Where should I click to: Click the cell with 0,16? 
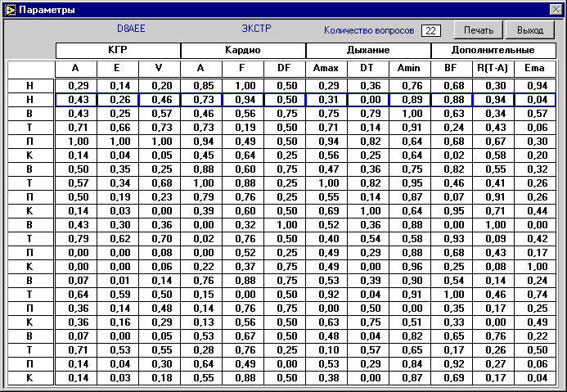[118, 322]
